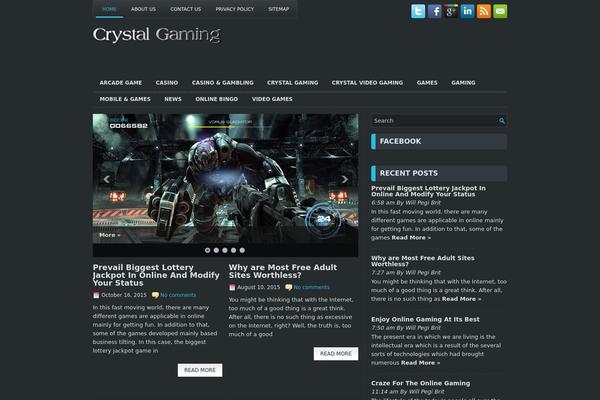This screenshot has width=600, height=400.
Task: Go to previous slide with left arrow
Action: [106, 179]
